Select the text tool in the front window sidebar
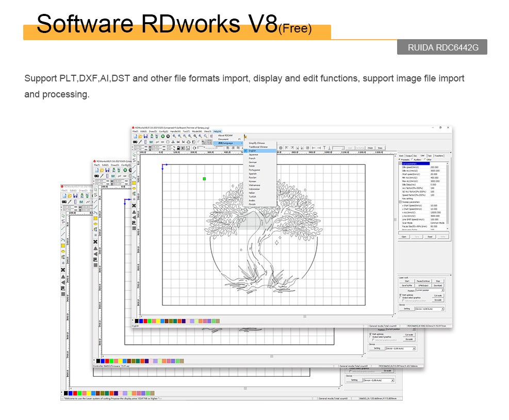Screen dimensions: 509x420 point(134,194)
